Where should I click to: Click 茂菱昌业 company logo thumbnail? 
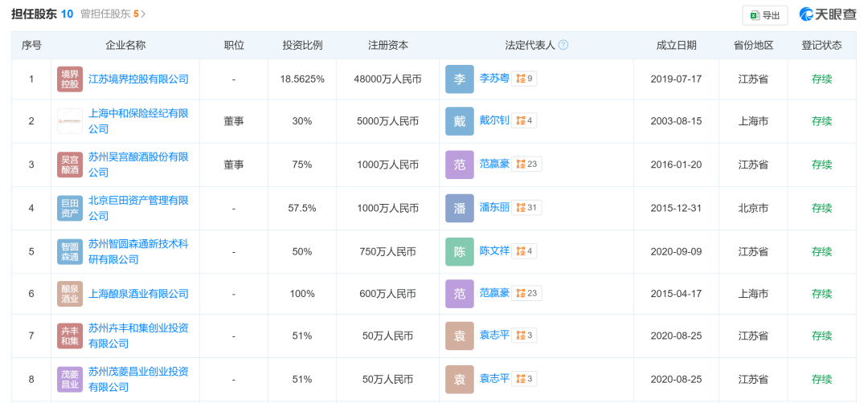pos(70,379)
